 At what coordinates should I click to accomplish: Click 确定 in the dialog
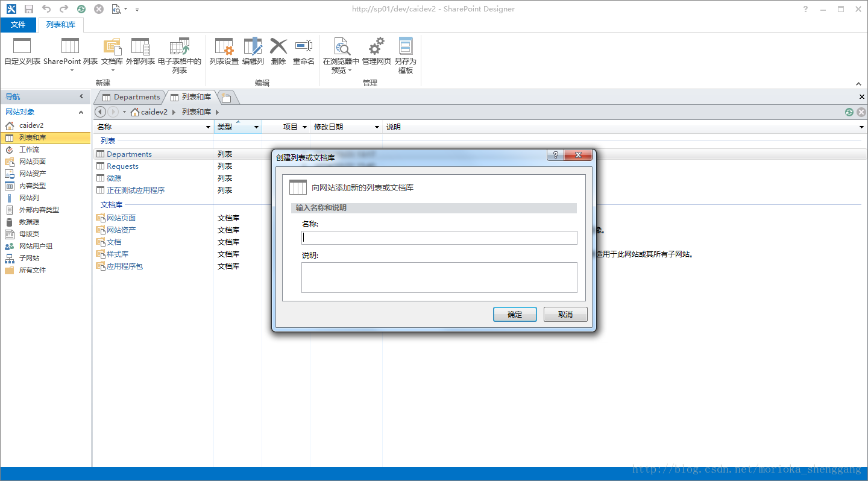pos(515,314)
